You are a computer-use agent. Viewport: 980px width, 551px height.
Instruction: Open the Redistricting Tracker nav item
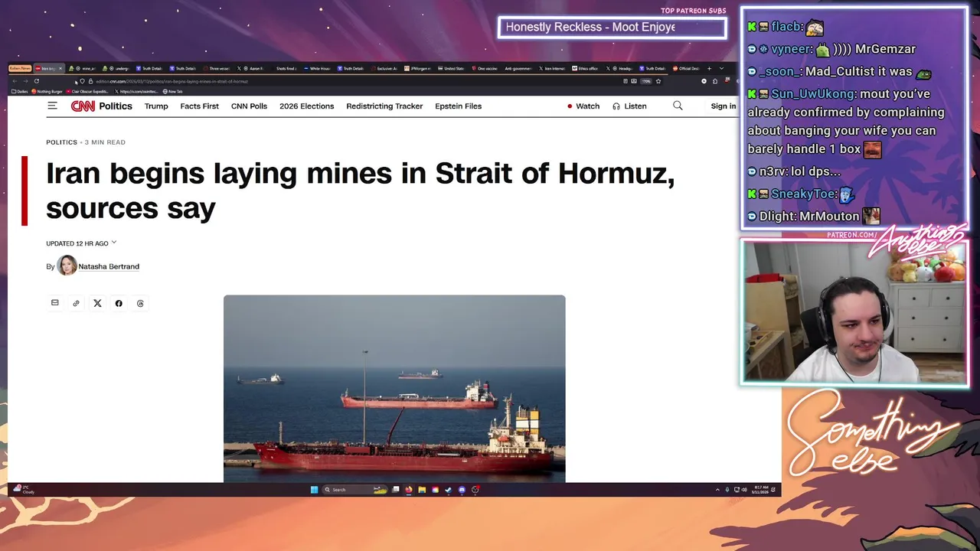[x=384, y=106]
